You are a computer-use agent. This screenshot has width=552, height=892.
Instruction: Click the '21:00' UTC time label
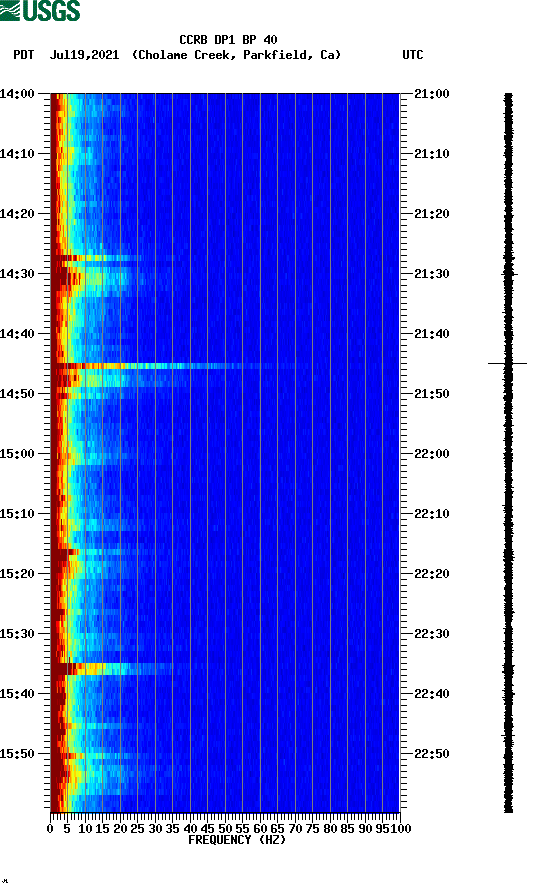point(431,94)
